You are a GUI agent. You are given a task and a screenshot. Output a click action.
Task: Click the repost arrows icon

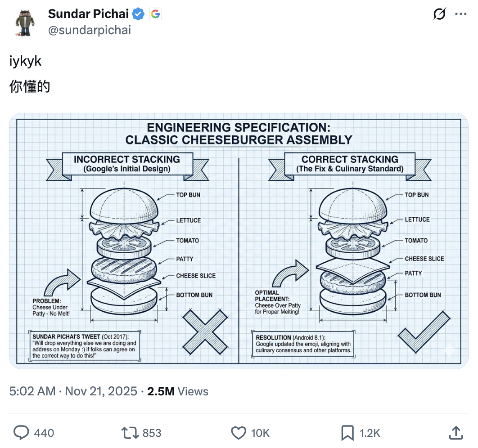tap(129, 433)
